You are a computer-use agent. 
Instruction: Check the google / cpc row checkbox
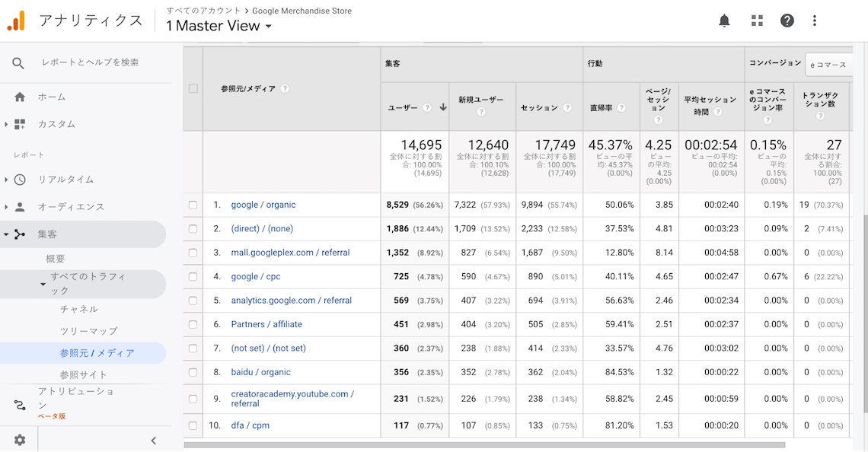(193, 277)
